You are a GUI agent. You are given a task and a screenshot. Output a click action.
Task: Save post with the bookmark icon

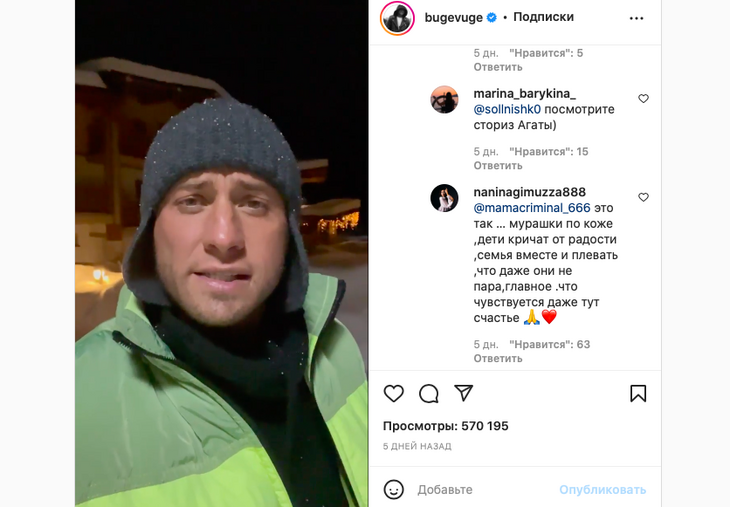tap(638, 393)
